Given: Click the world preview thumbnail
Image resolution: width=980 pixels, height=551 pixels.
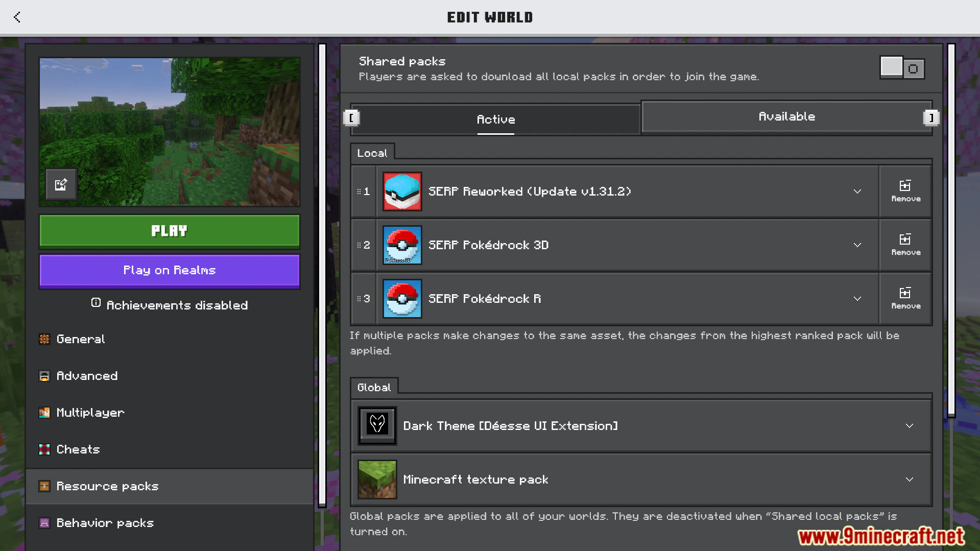Looking at the screenshot, I should [170, 132].
